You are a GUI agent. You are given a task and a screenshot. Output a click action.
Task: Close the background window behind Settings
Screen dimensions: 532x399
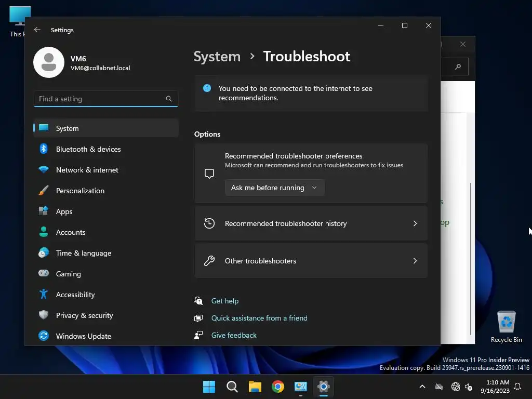tap(463, 44)
